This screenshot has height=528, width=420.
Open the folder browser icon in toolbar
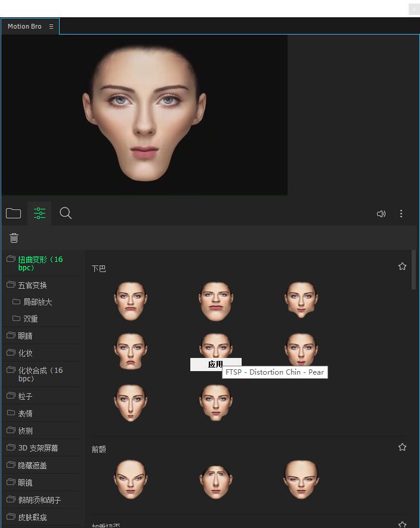(x=14, y=214)
